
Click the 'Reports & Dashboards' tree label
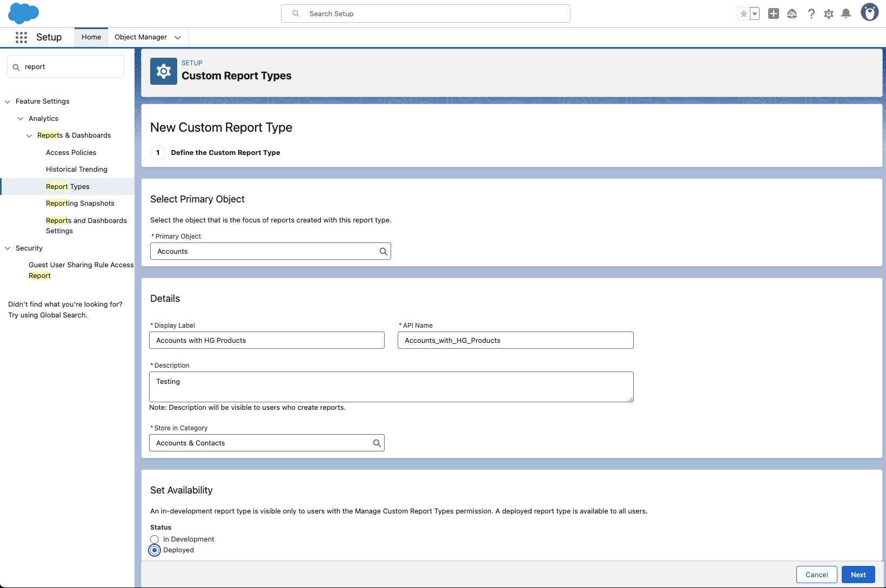(x=74, y=136)
